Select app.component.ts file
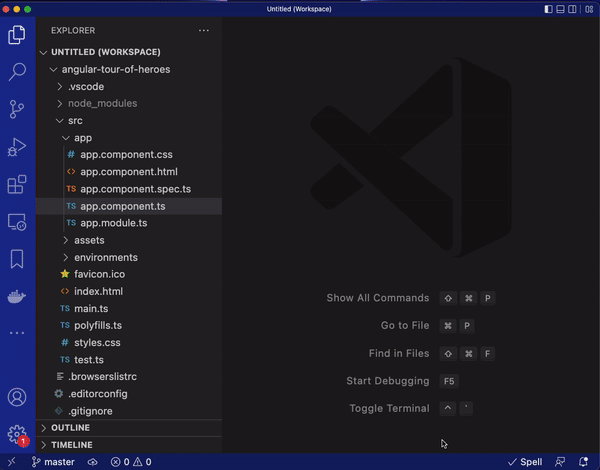 click(129, 206)
